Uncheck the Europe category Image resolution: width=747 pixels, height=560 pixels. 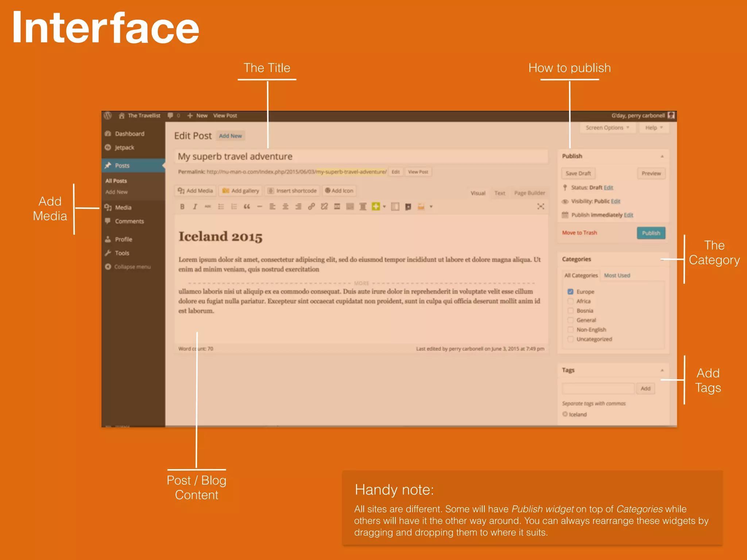point(570,292)
